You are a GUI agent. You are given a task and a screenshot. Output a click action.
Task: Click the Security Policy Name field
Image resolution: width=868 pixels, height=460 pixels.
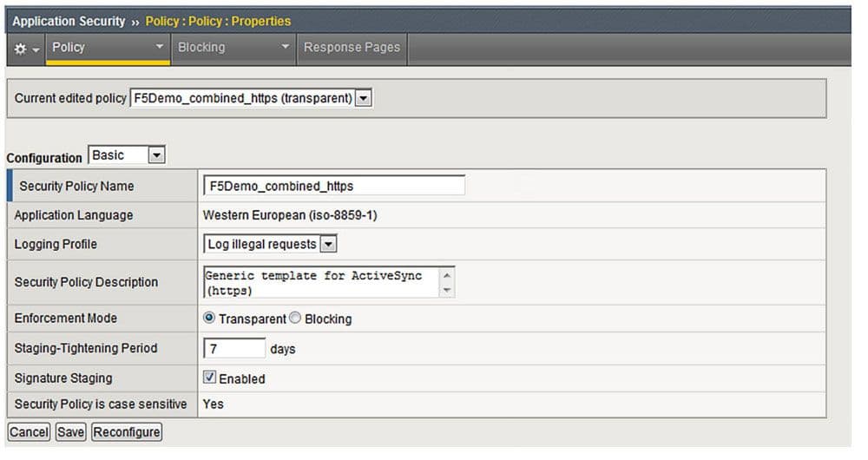coord(333,186)
